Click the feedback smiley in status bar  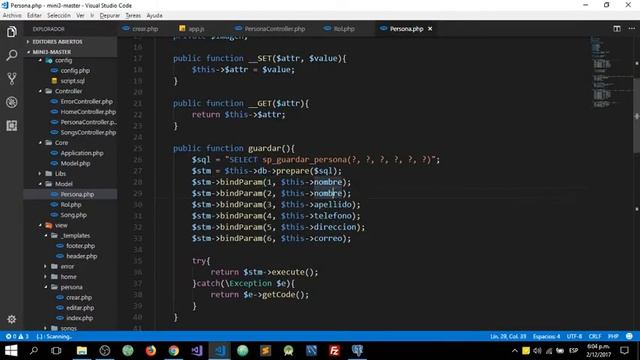(629, 336)
